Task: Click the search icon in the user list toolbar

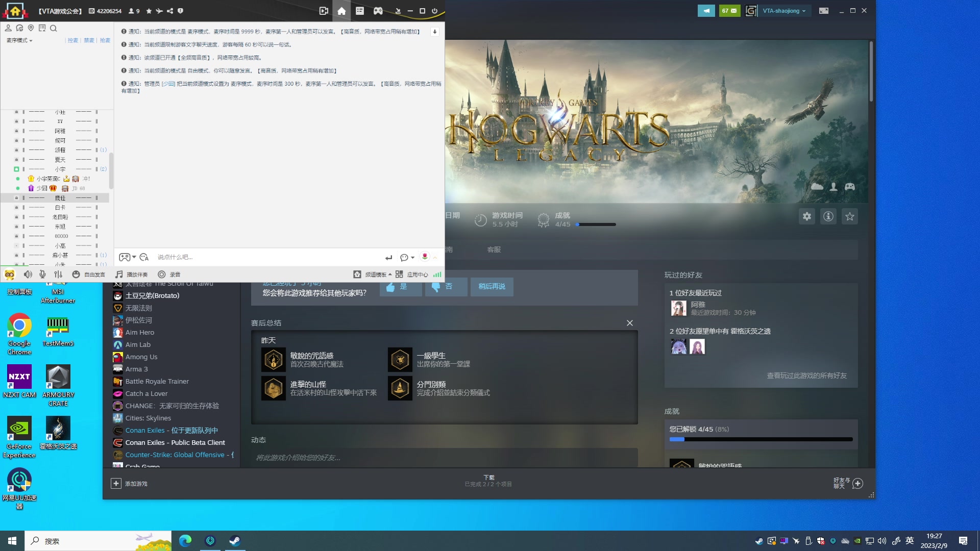Action: tap(54, 28)
